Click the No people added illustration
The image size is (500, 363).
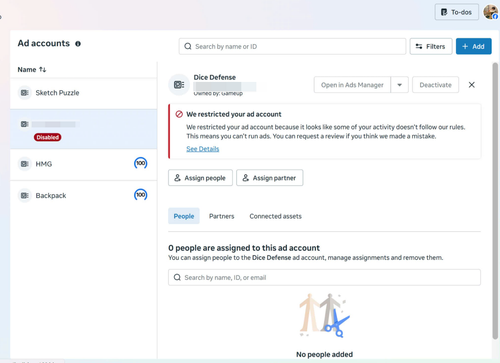[324, 316]
